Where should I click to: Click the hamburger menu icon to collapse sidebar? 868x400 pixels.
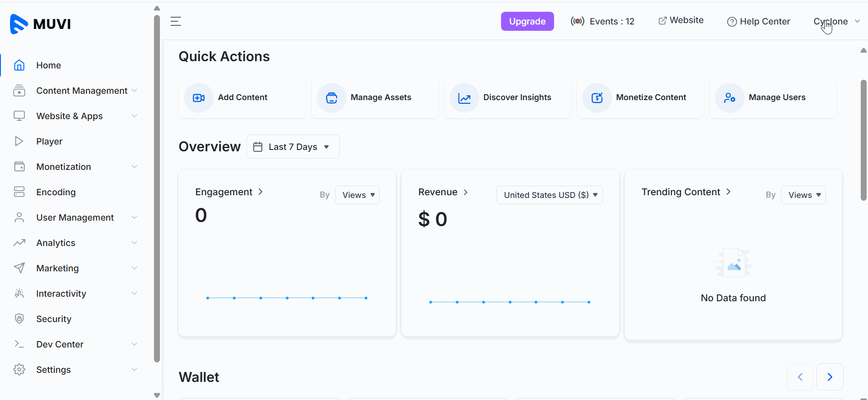coord(176,21)
